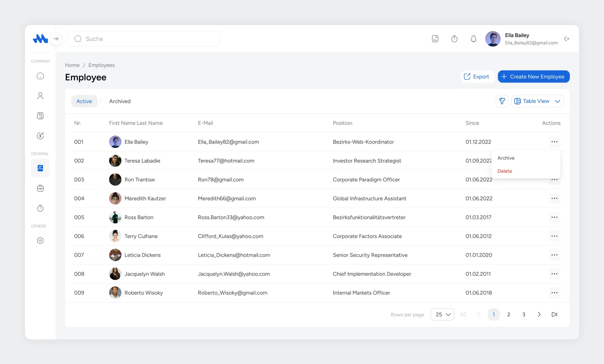Click Employees breadcrumb

click(x=102, y=65)
